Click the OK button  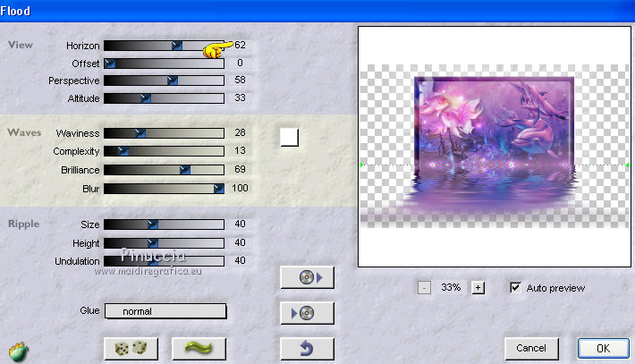point(603,348)
